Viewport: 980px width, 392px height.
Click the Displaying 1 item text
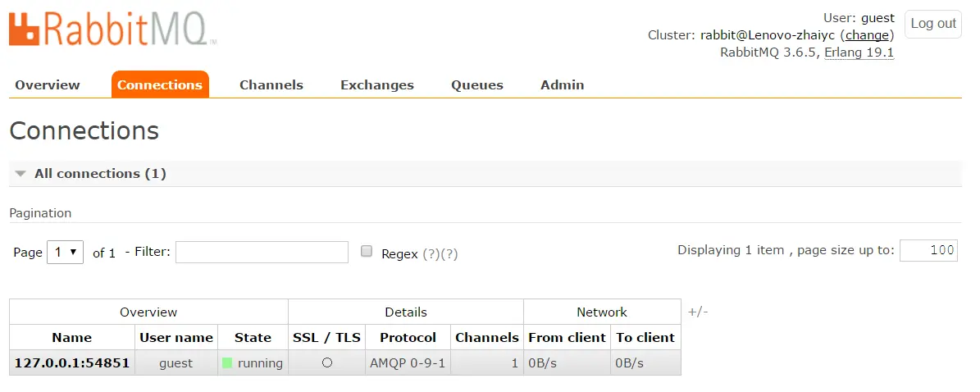[731, 250]
